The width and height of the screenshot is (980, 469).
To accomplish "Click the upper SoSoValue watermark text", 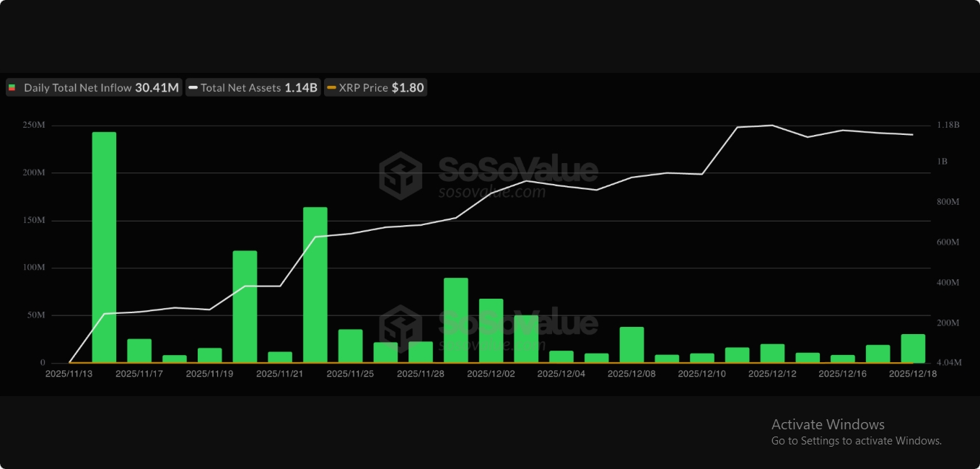I will tap(518, 170).
